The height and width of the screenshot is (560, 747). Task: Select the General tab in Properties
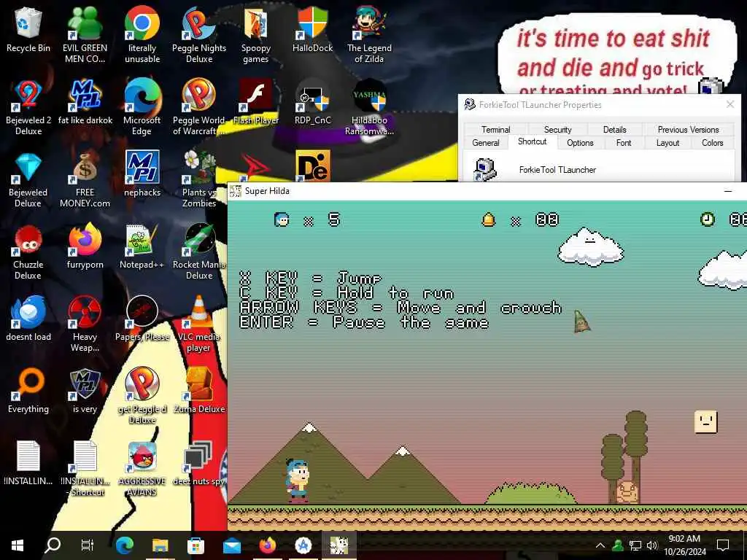485,143
